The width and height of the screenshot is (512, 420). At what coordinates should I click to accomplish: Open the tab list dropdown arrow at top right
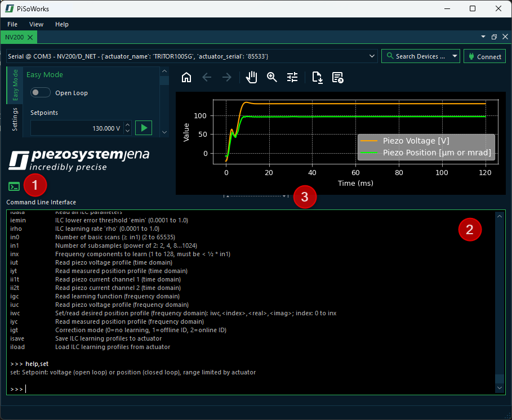[483, 37]
